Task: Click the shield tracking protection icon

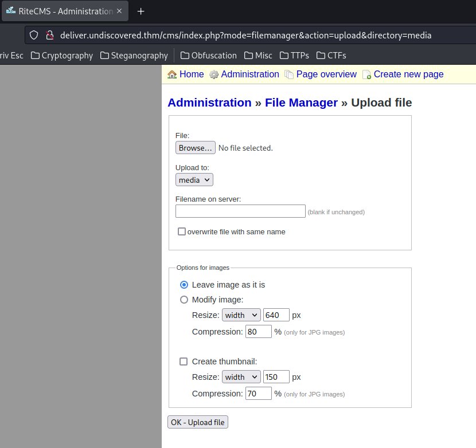Action: click(34, 35)
